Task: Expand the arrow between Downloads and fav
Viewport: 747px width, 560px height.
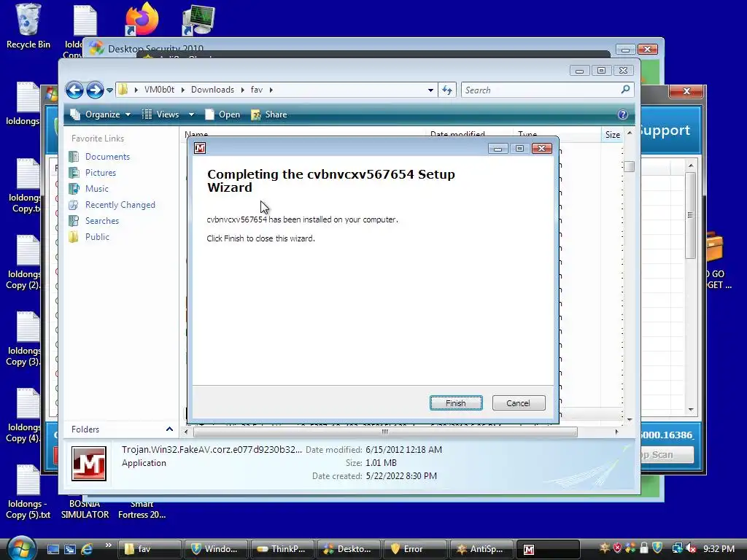Action: [x=242, y=90]
